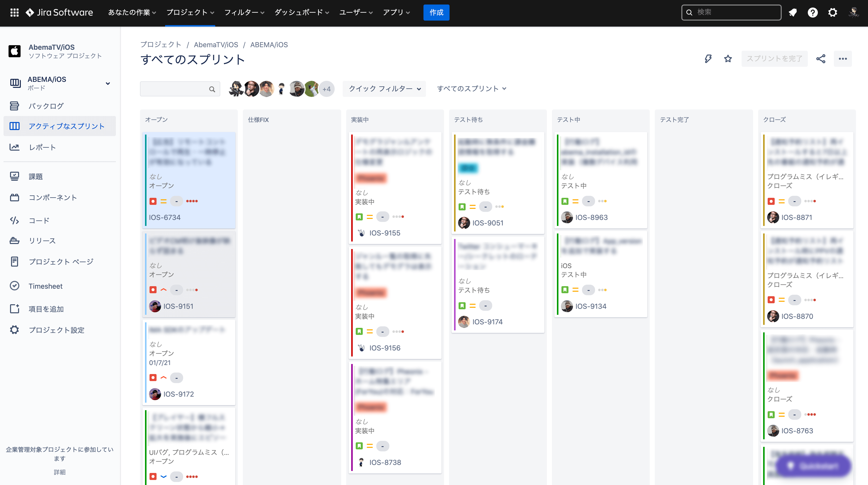Click the share icon beside sprint button

[821, 59]
